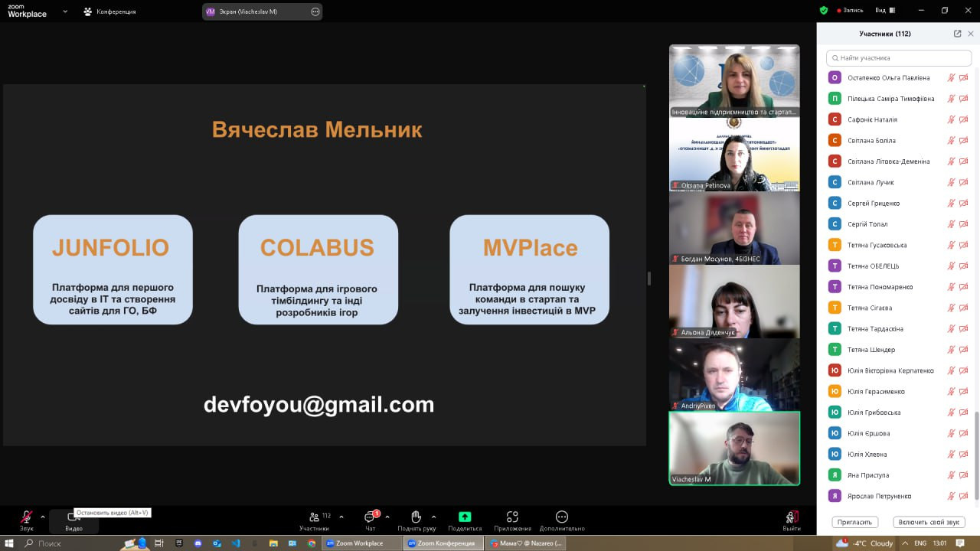Screen dimensions: 980x551
Task: Select participant Світлана Літовка-Деменіна
Action: coord(899,161)
